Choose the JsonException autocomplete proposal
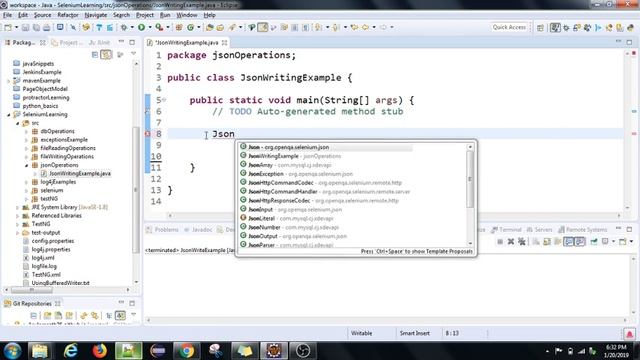Image resolution: width=640 pixels, height=360 pixels. (x=296, y=174)
